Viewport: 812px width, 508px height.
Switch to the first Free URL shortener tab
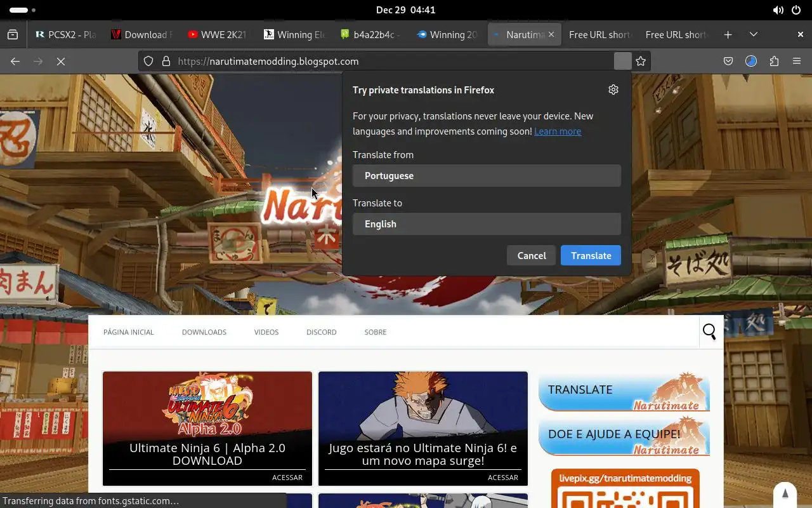(599, 35)
